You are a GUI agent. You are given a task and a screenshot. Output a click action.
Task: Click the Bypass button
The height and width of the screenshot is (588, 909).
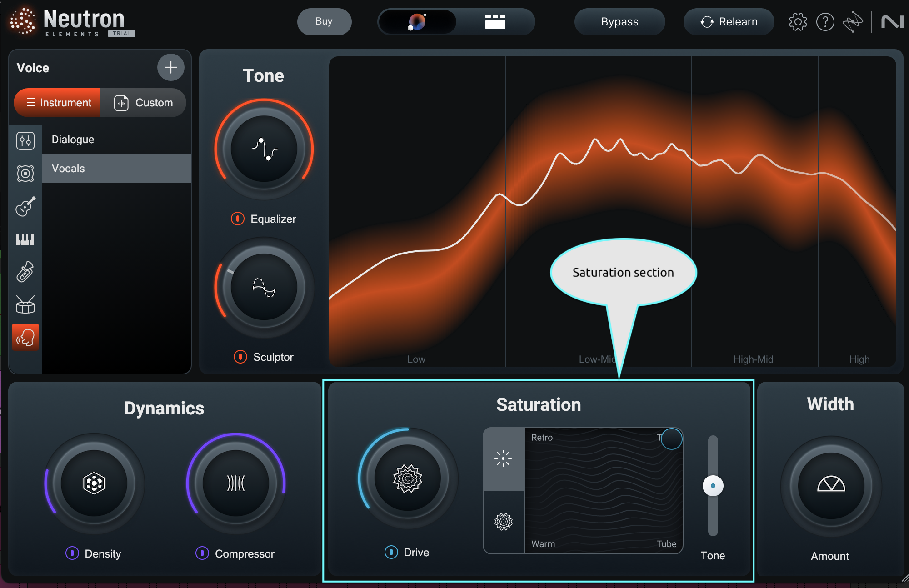619,21
